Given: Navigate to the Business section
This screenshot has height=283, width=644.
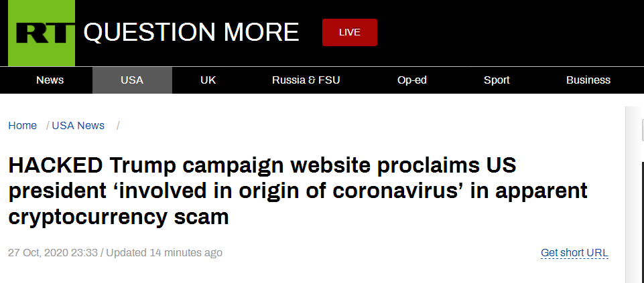Looking at the screenshot, I should tap(588, 80).
